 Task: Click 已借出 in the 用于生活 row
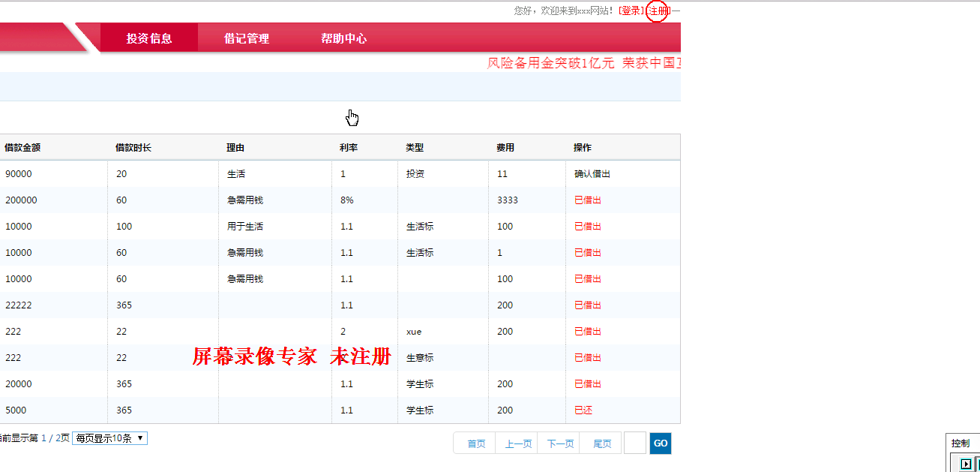coord(588,227)
